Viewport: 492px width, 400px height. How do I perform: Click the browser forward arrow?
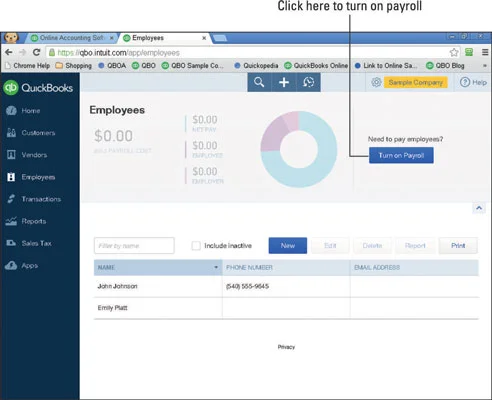pos(23,52)
